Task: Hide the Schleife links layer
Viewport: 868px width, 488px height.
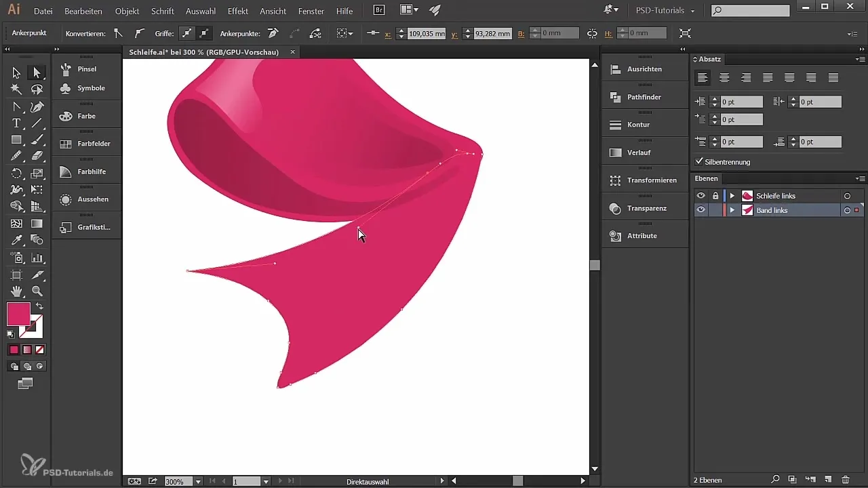Action: click(x=701, y=196)
